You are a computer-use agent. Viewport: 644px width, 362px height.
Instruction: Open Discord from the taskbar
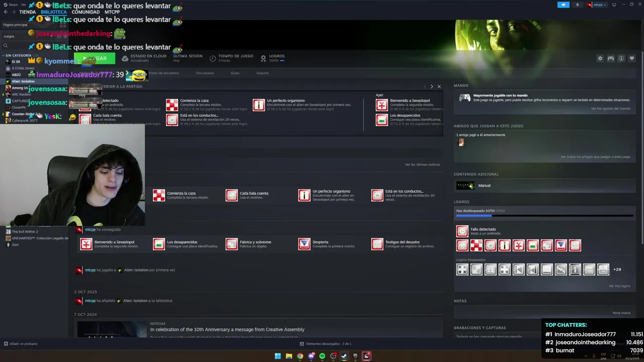(311, 356)
